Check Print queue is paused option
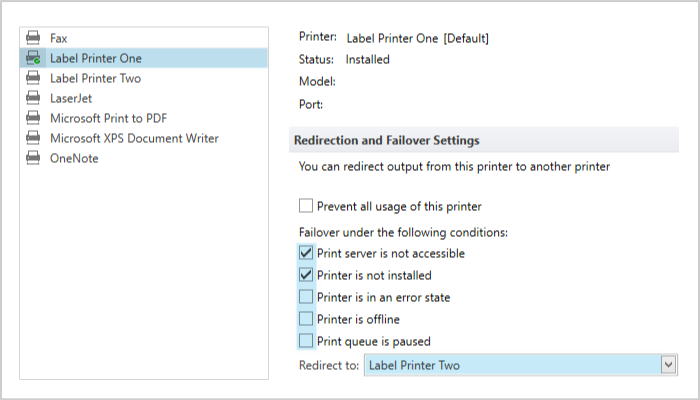Viewport: 700px width, 400px height. (x=306, y=341)
